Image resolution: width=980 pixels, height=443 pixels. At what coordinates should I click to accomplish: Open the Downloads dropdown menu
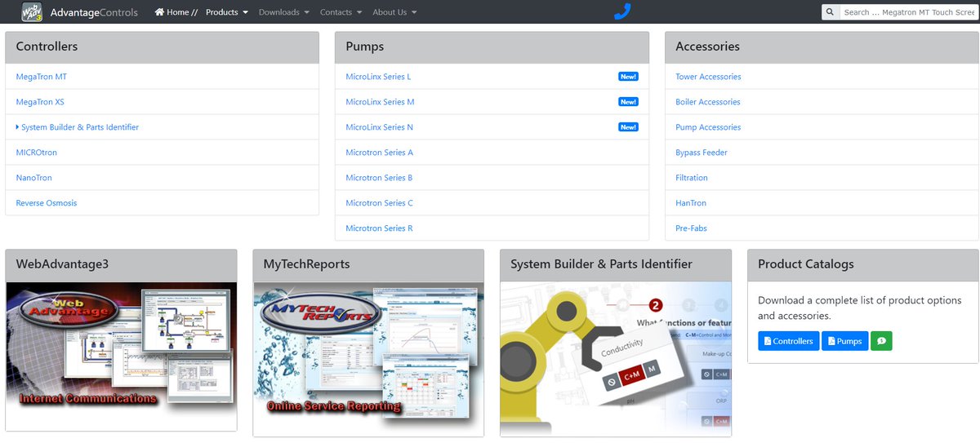284,12
